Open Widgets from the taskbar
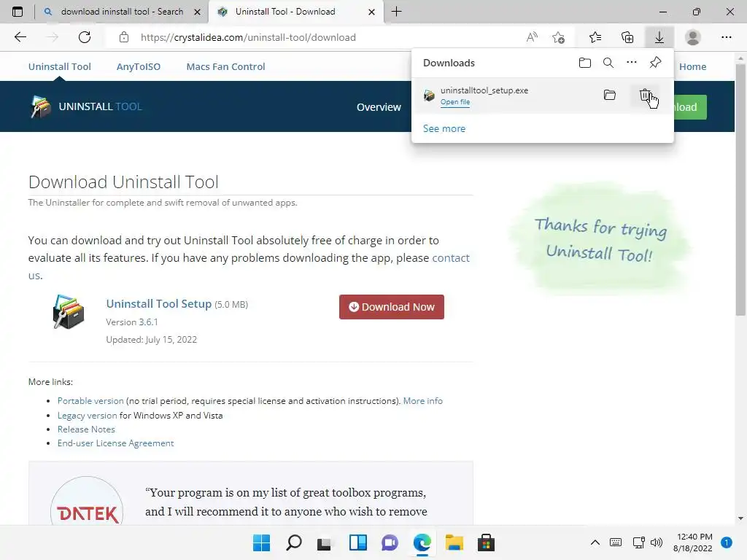This screenshot has width=747, height=560. pyautogui.click(x=357, y=542)
